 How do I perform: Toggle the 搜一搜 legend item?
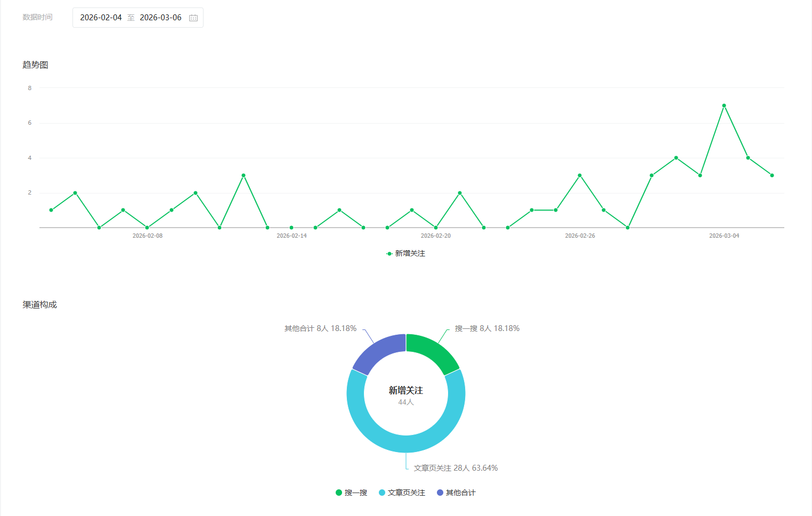(351, 493)
